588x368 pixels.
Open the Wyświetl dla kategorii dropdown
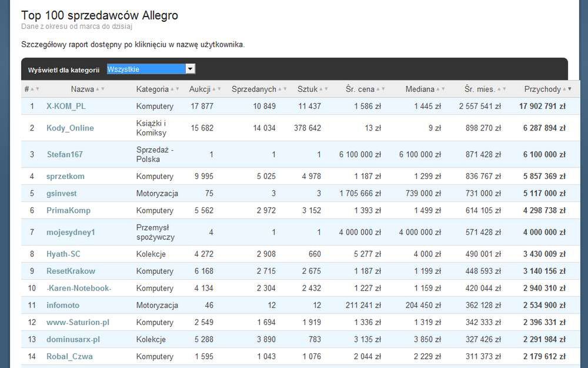(x=151, y=69)
